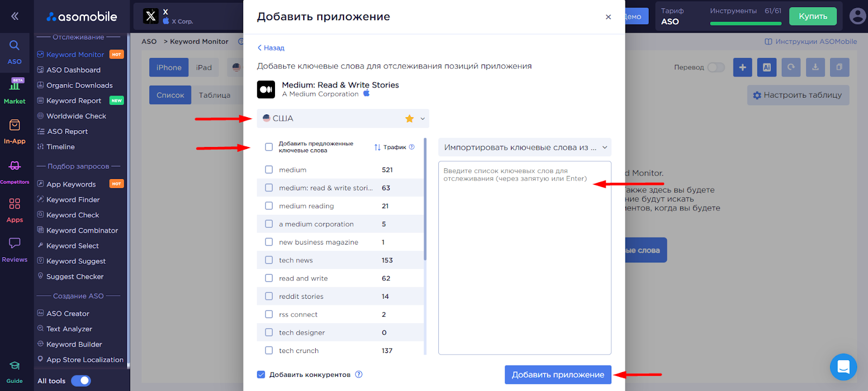Collapse the sidebar with double chevron icon

[15, 16]
